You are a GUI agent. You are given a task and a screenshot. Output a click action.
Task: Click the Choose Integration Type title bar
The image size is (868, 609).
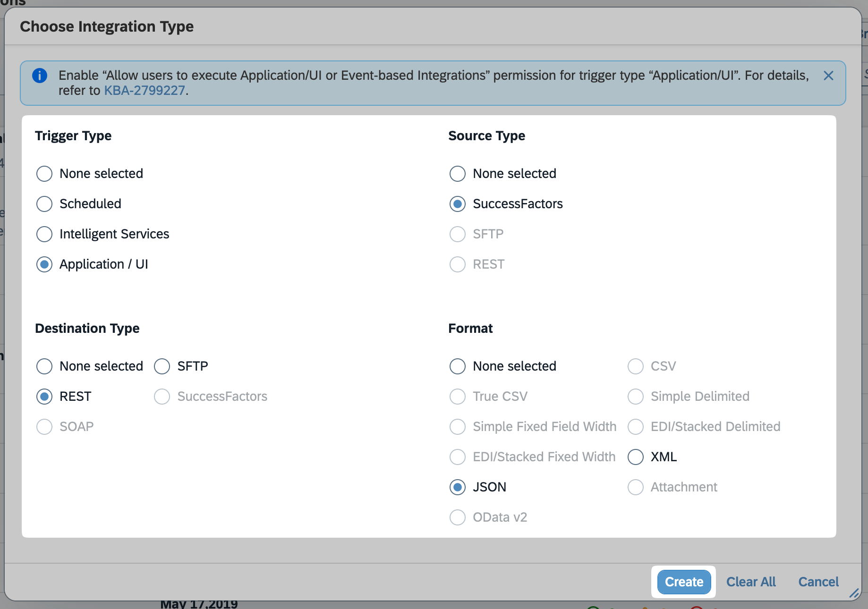[107, 26]
